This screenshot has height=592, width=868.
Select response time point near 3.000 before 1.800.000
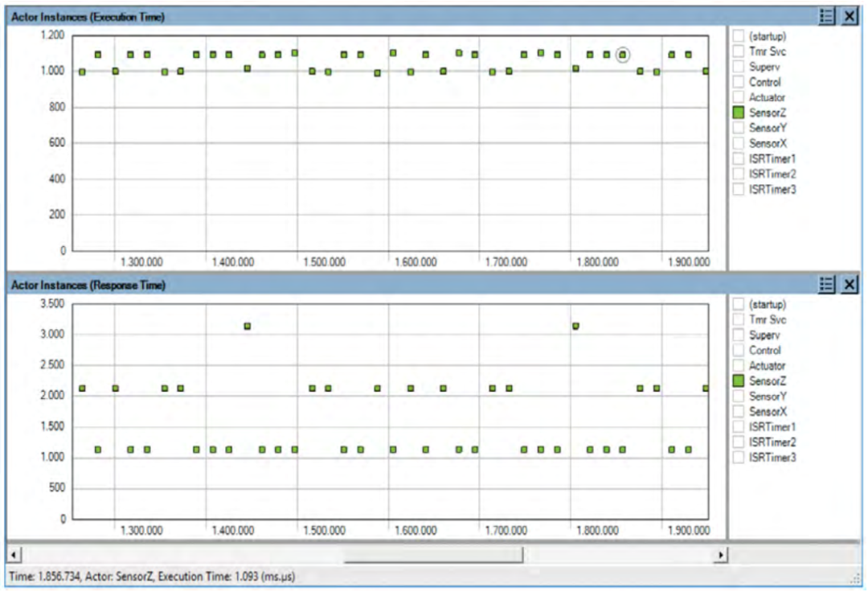[575, 327]
